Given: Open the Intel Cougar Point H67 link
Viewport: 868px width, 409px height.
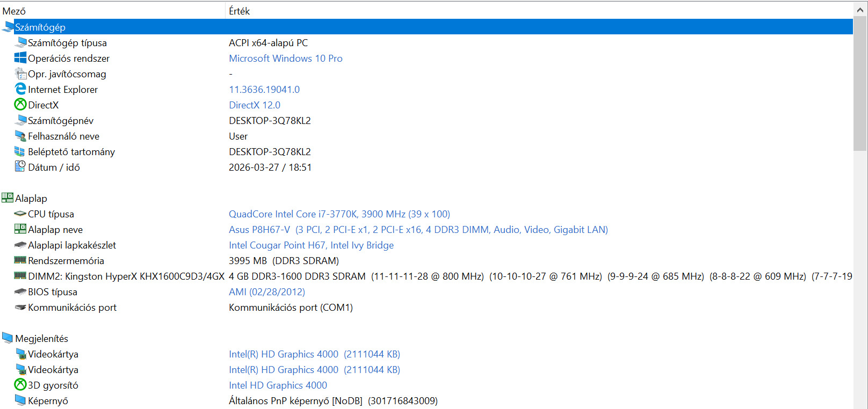Looking at the screenshot, I should [311, 245].
